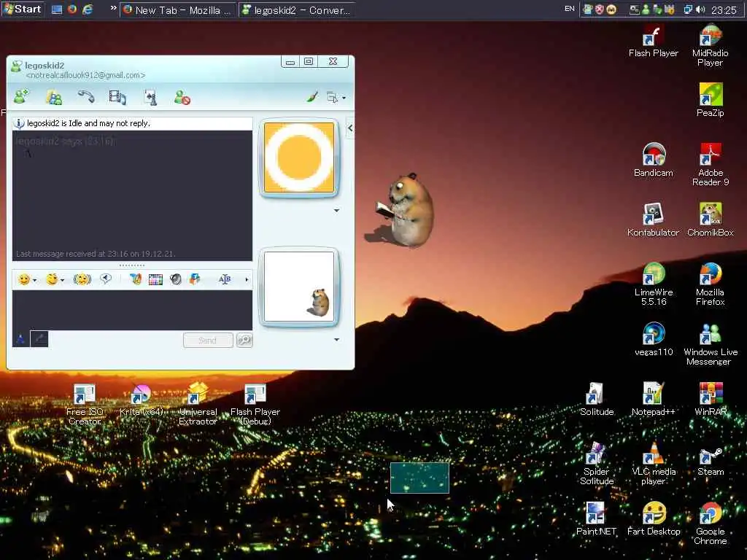The width and height of the screenshot is (747, 560).
Task: Start a phone call with legoskid2
Action: pyautogui.click(x=86, y=97)
